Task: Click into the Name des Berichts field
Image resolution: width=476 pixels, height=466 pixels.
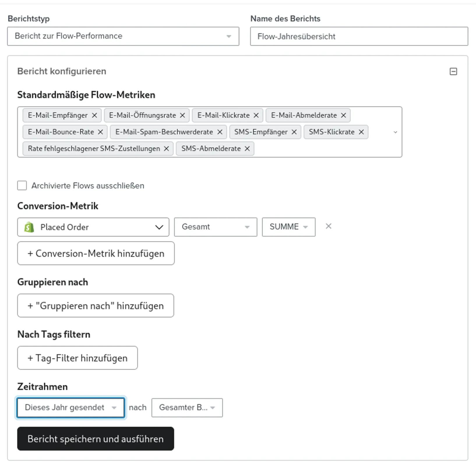Action: 359,36
